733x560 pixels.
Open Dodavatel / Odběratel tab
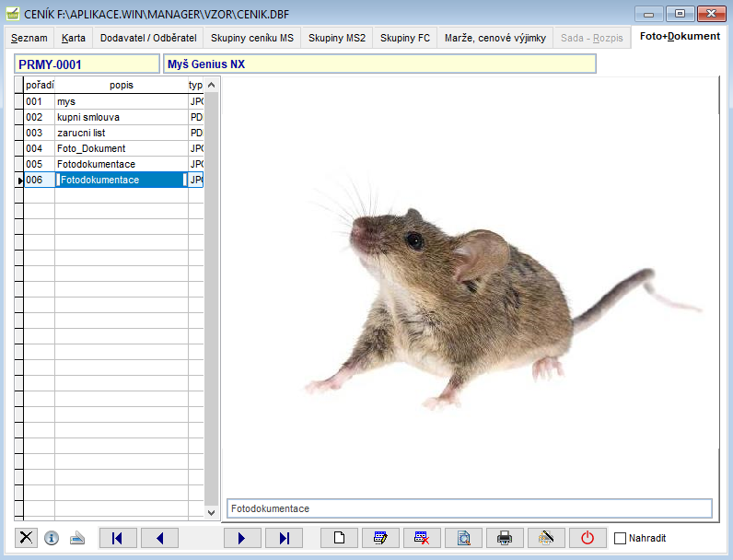148,38
